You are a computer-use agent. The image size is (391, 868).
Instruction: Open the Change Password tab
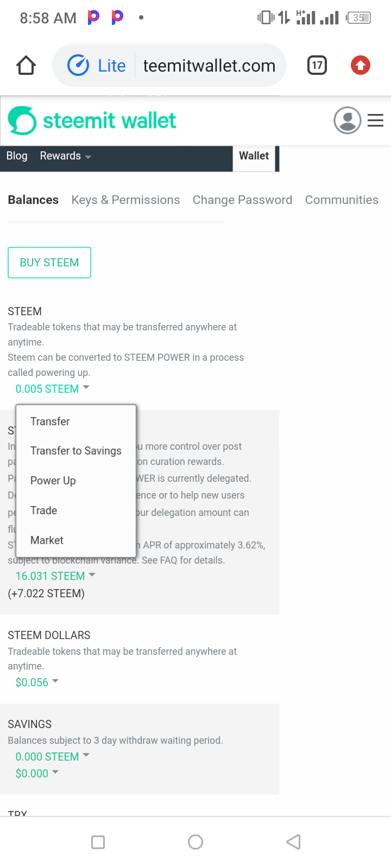tap(242, 200)
